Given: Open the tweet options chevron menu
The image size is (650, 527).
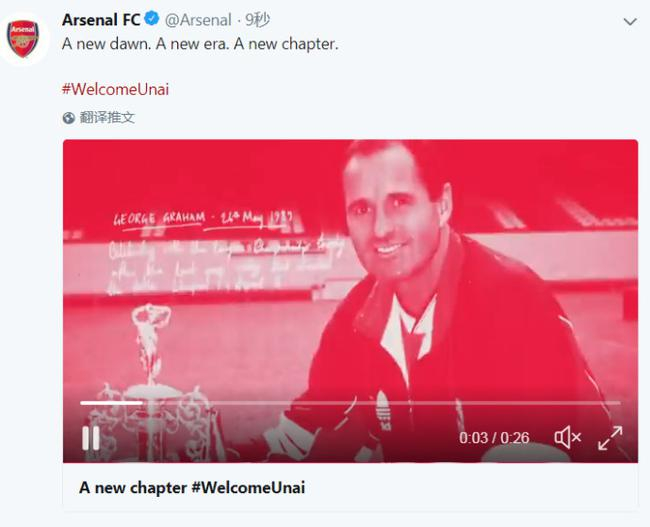Looking at the screenshot, I should 630,21.
